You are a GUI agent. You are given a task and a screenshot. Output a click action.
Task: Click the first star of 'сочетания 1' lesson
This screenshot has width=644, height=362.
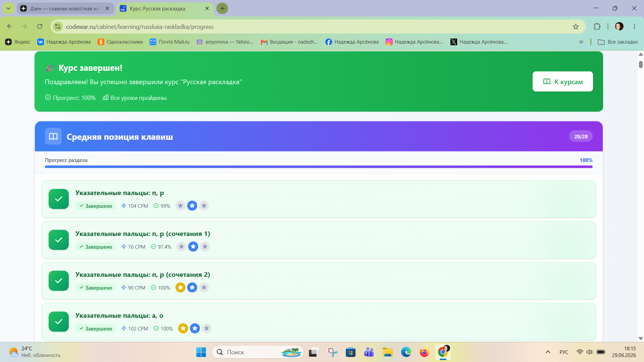click(x=181, y=247)
